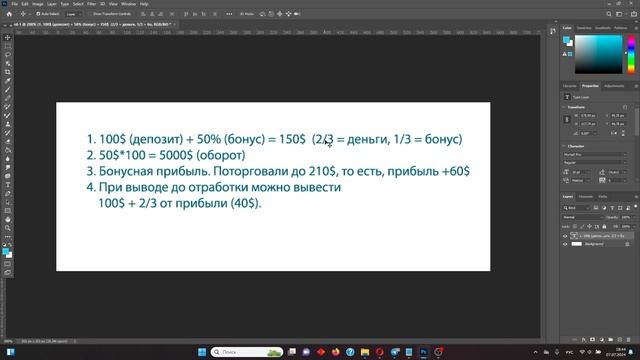Toggle Show Transform Controls checkbox

pos(90,14)
